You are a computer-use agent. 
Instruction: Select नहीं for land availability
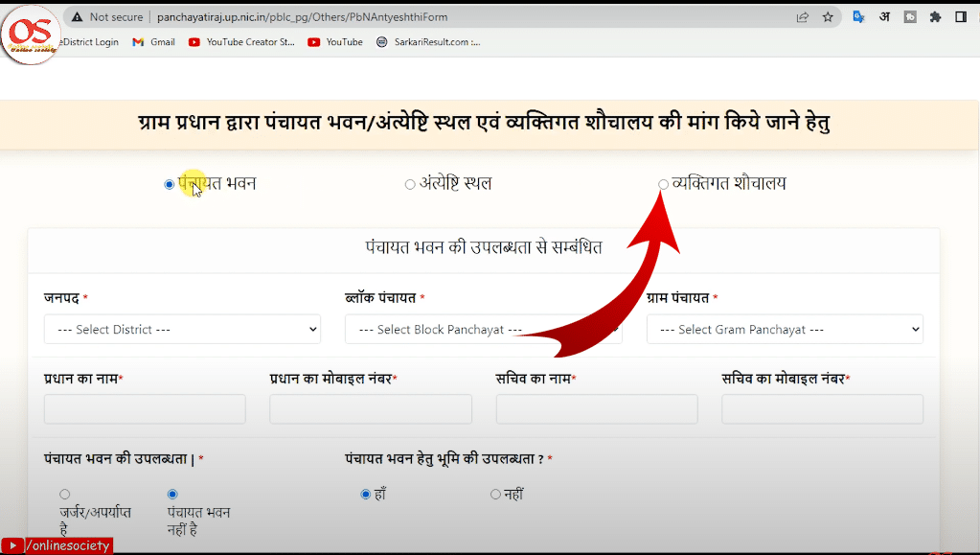coord(495,495)
